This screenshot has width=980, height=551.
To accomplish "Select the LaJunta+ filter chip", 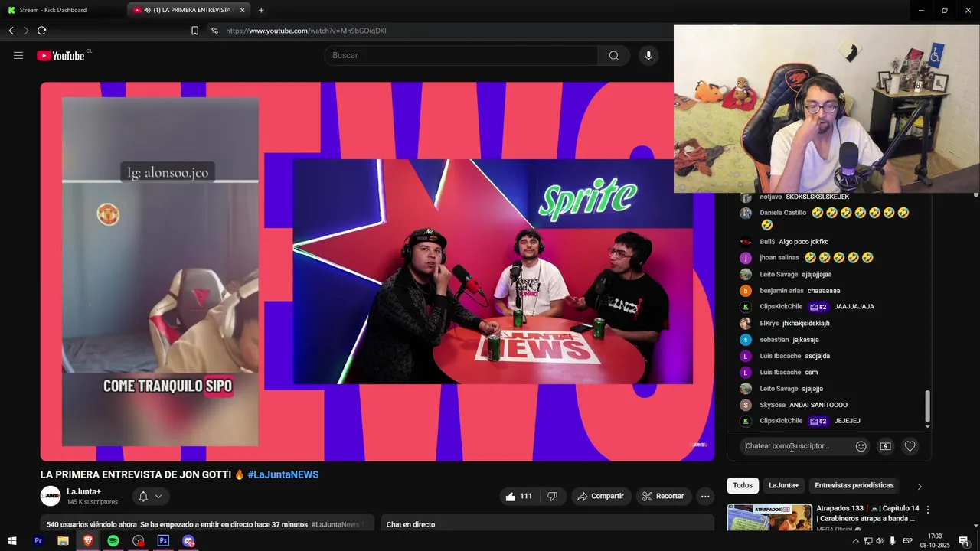I will [784, 485].
